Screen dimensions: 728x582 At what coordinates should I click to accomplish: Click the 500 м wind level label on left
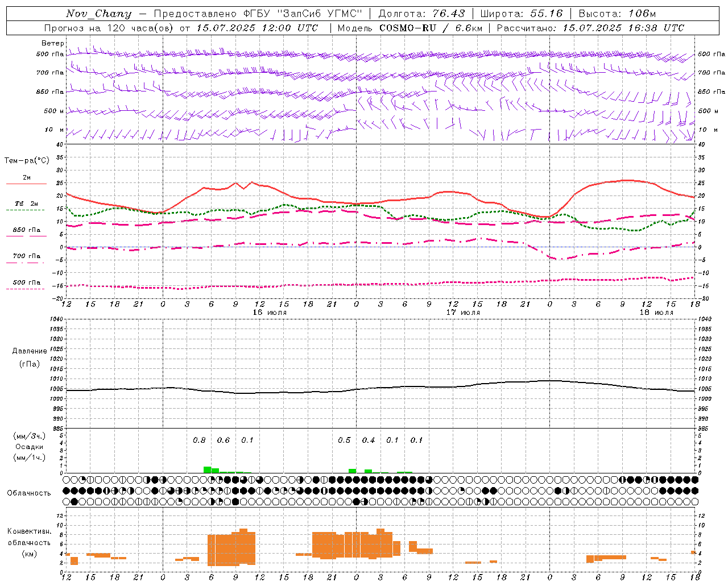pos(54,111)
